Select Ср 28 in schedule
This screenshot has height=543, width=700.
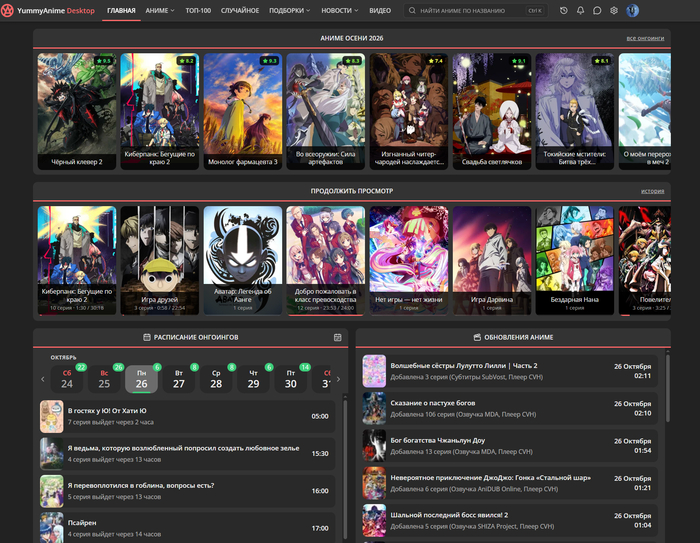[x=216, y=379]
